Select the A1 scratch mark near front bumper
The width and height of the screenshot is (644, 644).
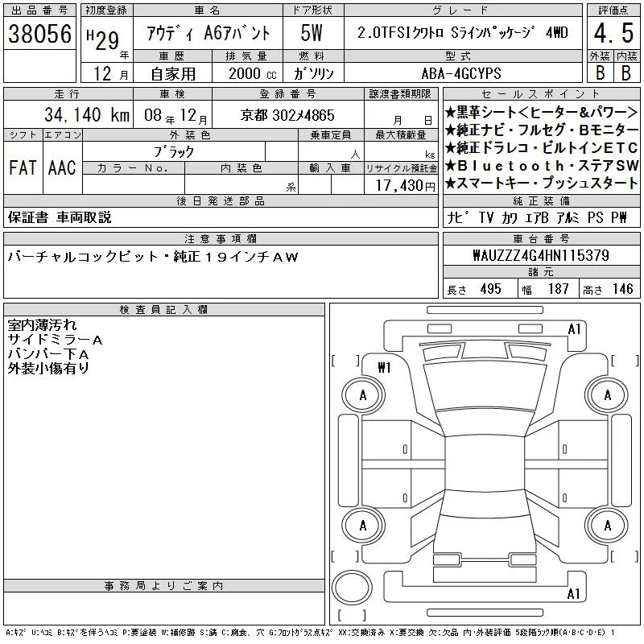click(x=574, y=329)
